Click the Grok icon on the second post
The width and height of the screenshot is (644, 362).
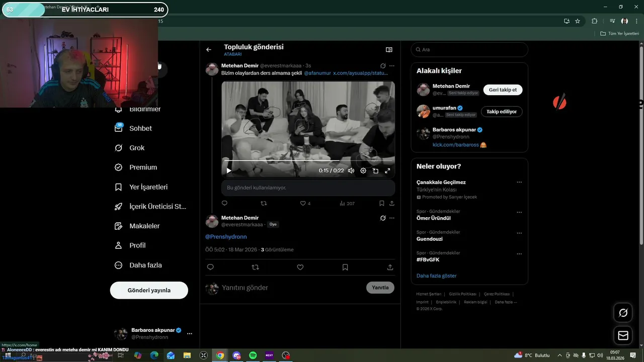pos(383,218)
